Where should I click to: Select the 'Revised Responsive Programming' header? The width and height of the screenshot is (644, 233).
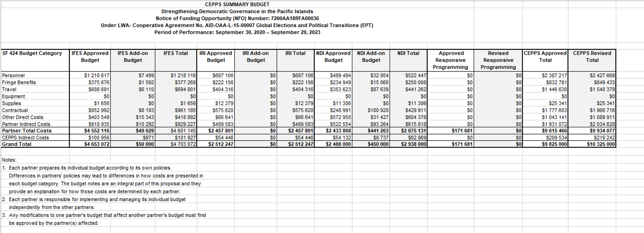[498, 60]
